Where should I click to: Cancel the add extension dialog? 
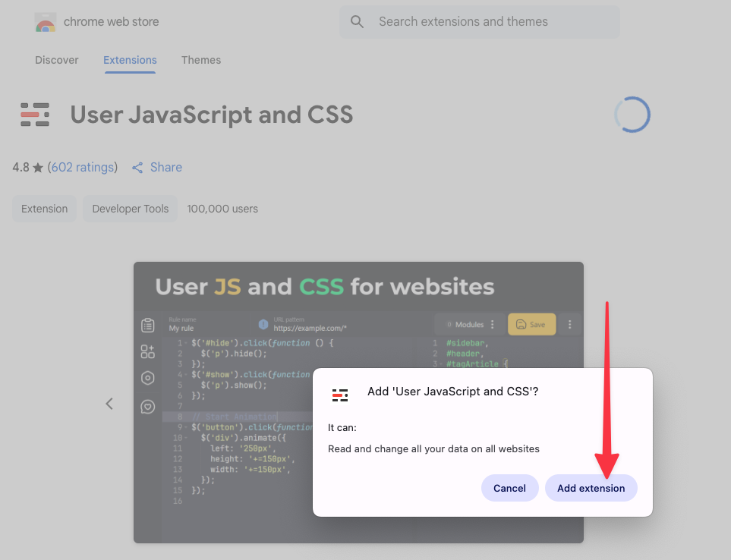pos(509,488)
